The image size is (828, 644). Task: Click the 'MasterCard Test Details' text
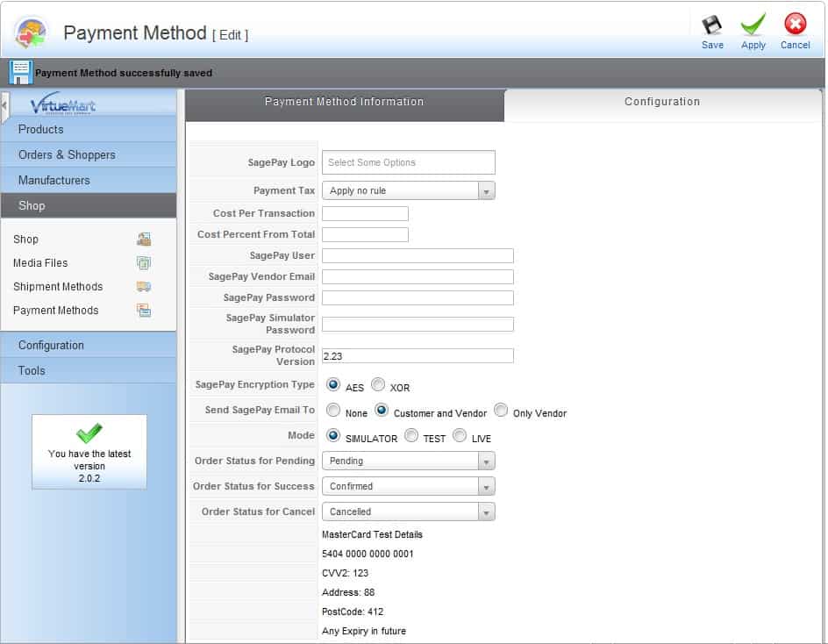tap(372, 534)
